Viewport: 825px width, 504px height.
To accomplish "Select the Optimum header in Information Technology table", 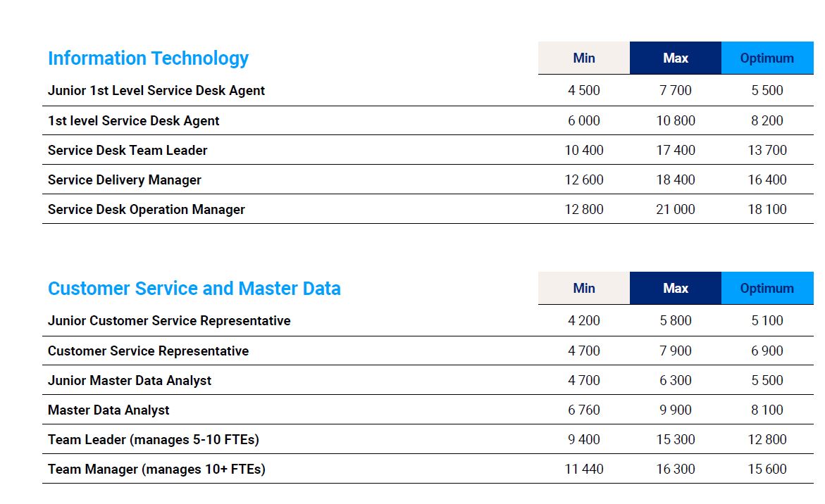I will click(767, 58).
